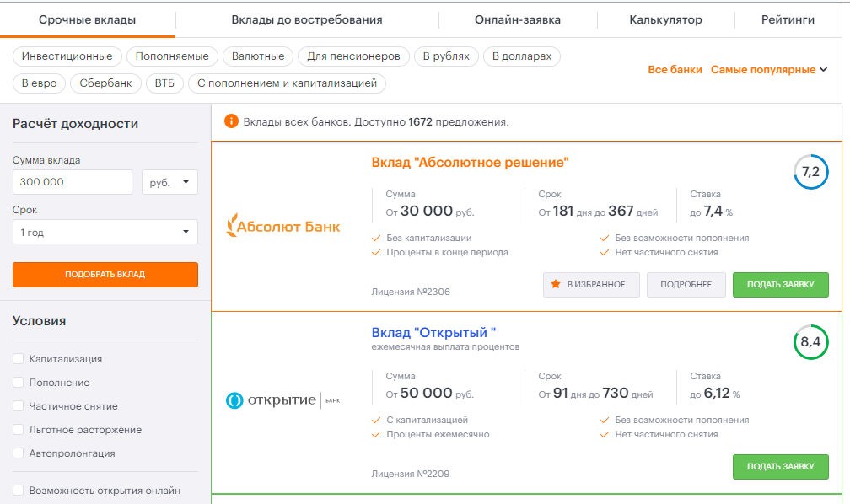This screenshot has width=850, height=504.
Task: Open the Вклады до востребования tab
Action: [307, 19]
